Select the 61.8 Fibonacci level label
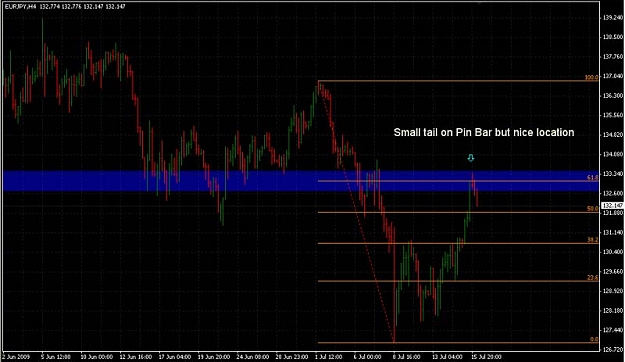625x362 pixels. tap(593, 178)
